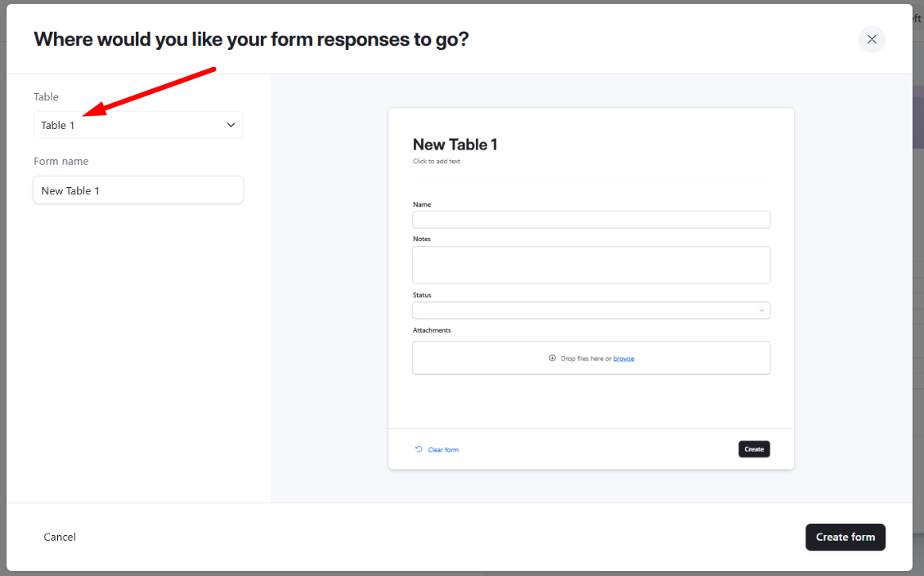Expand the Table dropdown using its chevron
The image size is (924, 576).
click(231, 124)
